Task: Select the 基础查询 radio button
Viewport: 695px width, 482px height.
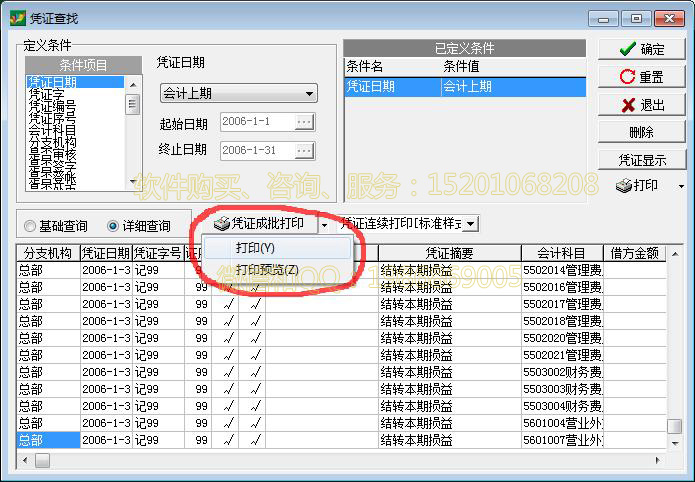Action: (32, 226)
